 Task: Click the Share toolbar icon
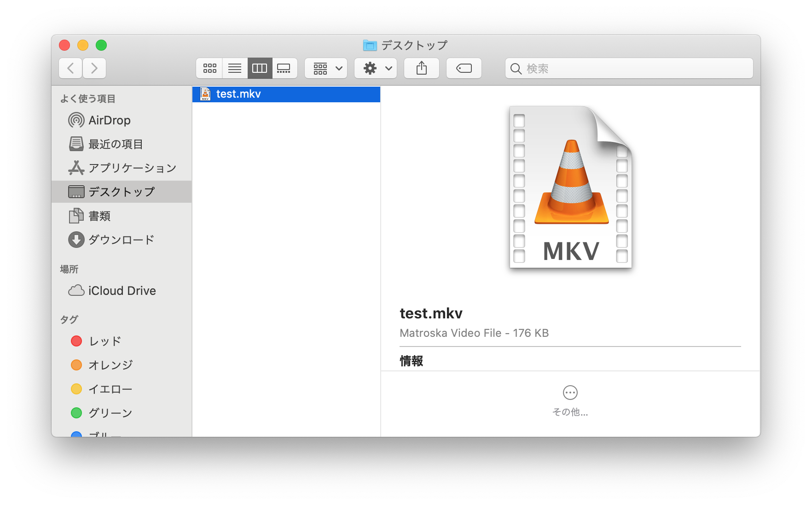[422, 68]
